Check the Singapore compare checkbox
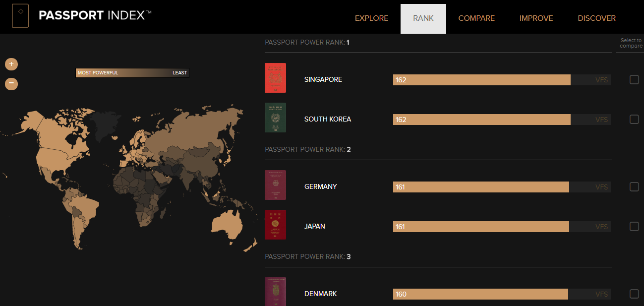644x306 pixels. click(634, 79)
